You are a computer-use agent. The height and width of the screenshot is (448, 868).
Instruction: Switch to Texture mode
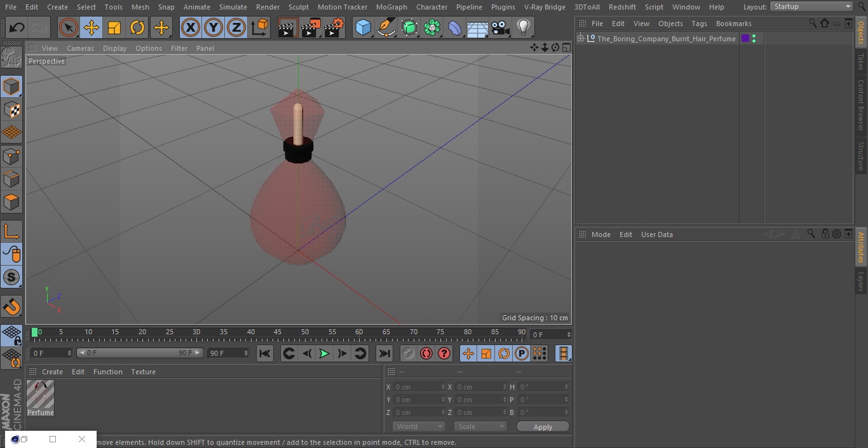click(x=11, y=109)
